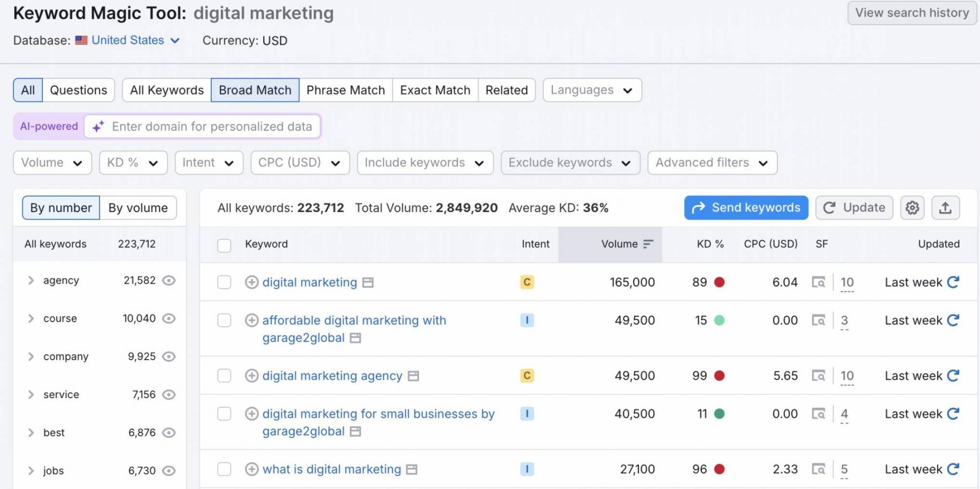Viewport: 980px width, 489px height.
Task: Click the domain input for personalized data
Action: (212, 127)
